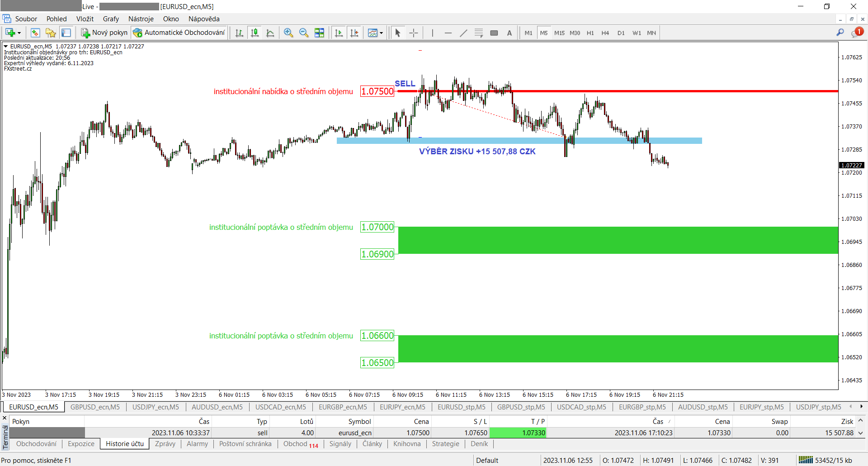Switch chart to line chart mode
This screenshot has height=466, width=868.
[x=270, y=33]
